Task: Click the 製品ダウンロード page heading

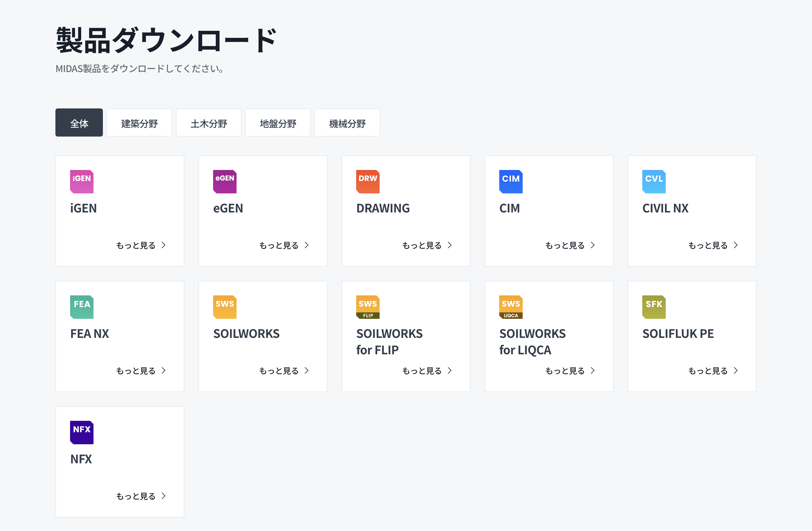Action: tap(166, 40)
